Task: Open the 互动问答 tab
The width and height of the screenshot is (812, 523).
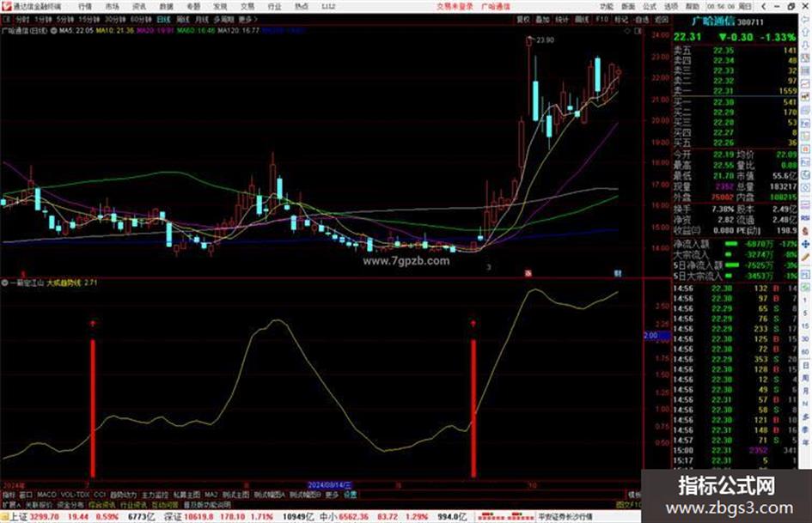Action: click(x=165, y=504)
